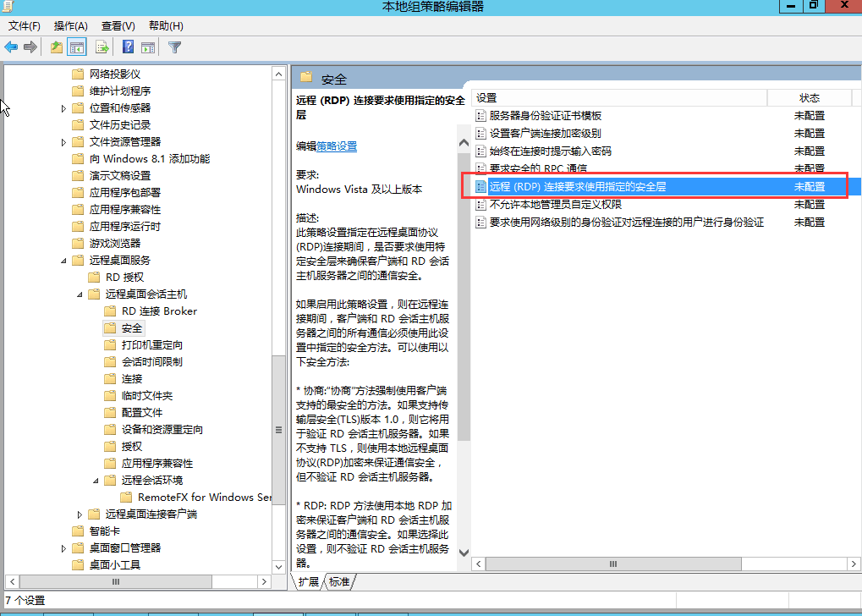Click the 安全 folder icon in the tree

pos(111,327)
